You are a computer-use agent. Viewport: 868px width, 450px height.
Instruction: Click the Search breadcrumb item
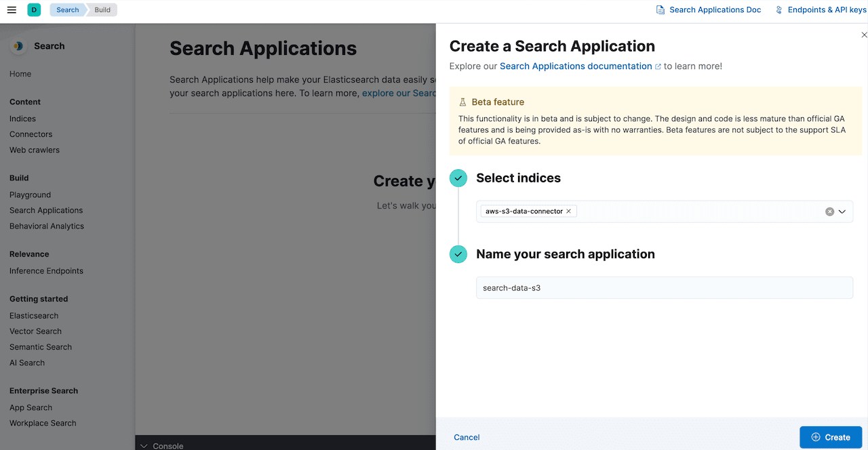(x=66, y=9)
